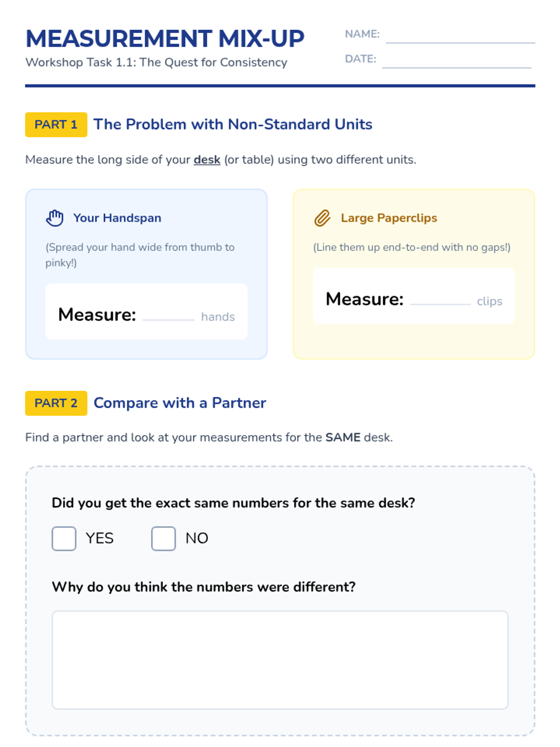This screenshot has width=560, height=747.
Task: Click the MEASUREMENT MIX-UP title
Action: click(x=165, y=39)
